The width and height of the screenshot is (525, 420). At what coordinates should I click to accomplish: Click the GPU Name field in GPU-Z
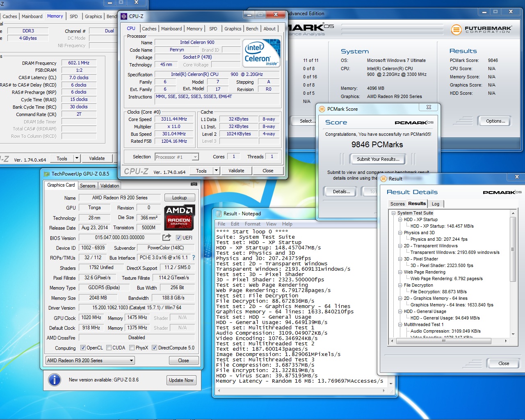click(120, 198)
